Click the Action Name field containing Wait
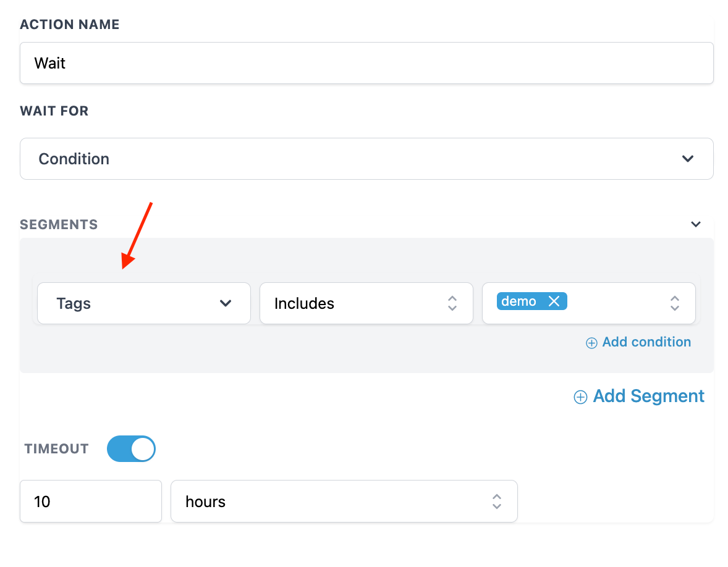Image resolution: width=728 pixels, height=567 pixels. point(366,63)
